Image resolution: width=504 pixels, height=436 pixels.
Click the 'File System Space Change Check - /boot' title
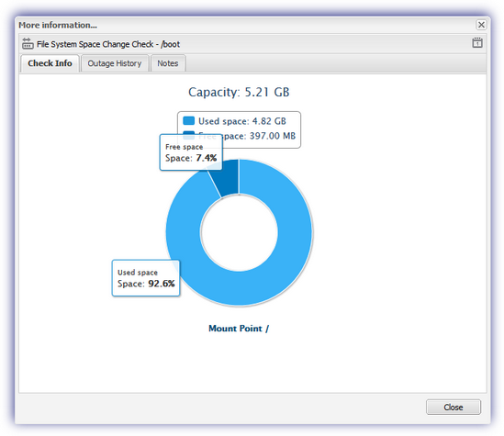click(x=108, y=44)
